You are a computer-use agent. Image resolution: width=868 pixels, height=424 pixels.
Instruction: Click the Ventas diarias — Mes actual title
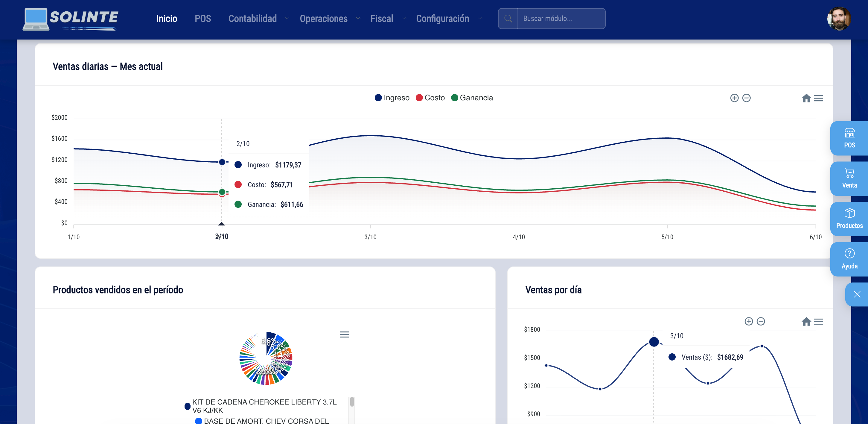point(107,66)
